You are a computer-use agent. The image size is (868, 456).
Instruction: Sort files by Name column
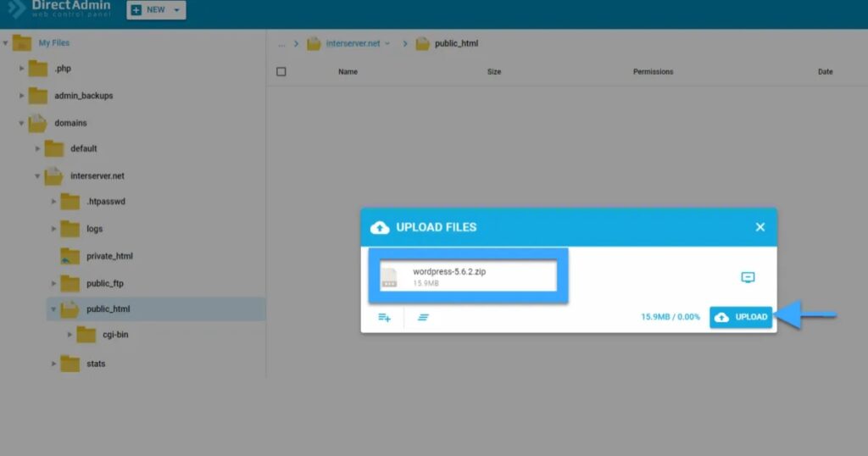(x=348, y=71)
